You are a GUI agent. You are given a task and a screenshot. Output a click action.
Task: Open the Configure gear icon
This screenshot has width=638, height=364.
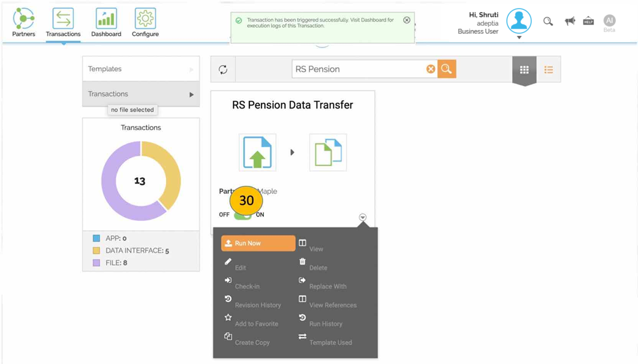145,19
